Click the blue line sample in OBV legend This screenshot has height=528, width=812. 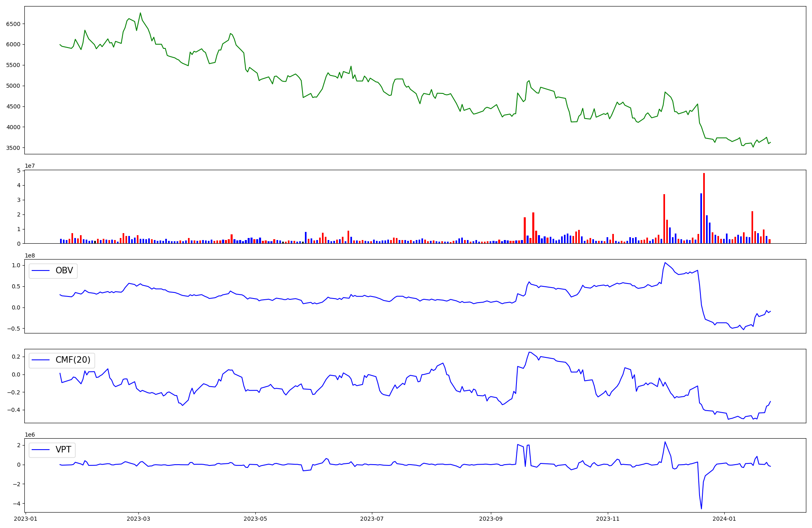[41, 271]
